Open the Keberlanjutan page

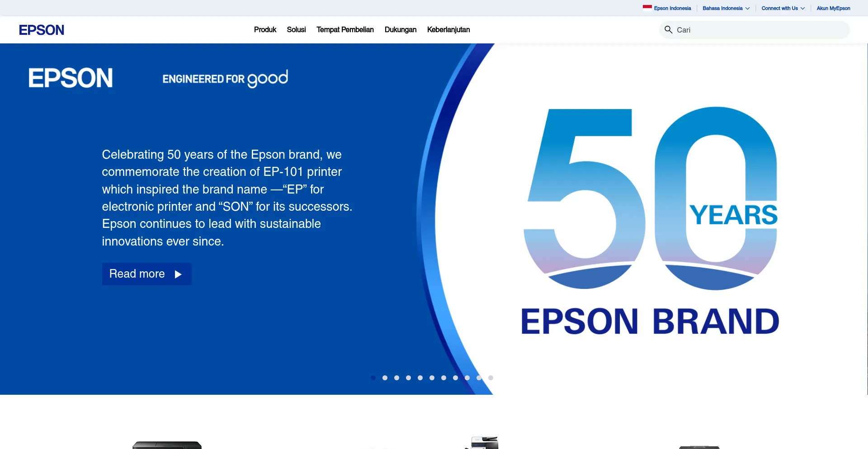pos(448,30)
